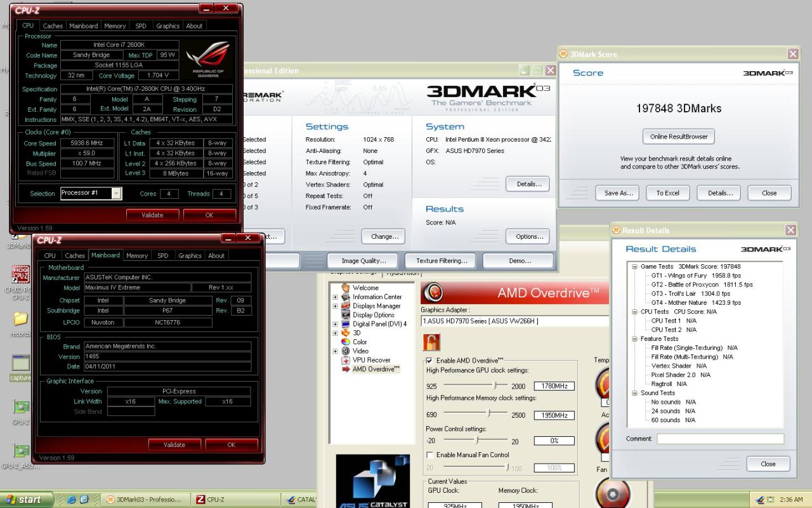
Task: Open the CPUID ROG CPU-Z desktop shortcut
Action: point(20,274)
